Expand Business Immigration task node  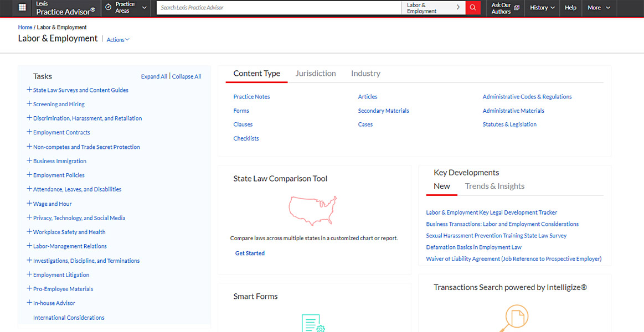[x=29, y=161]
